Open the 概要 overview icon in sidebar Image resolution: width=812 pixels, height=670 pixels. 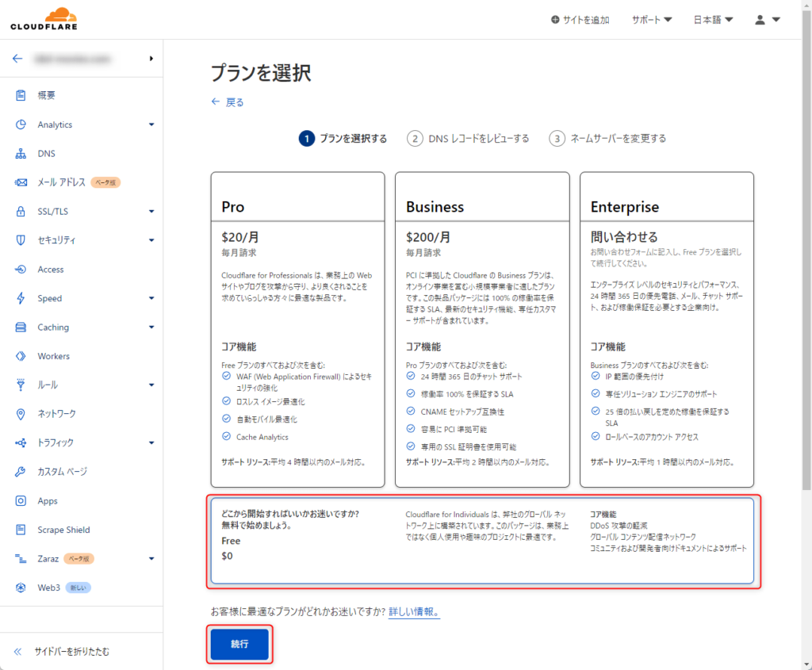21,95
